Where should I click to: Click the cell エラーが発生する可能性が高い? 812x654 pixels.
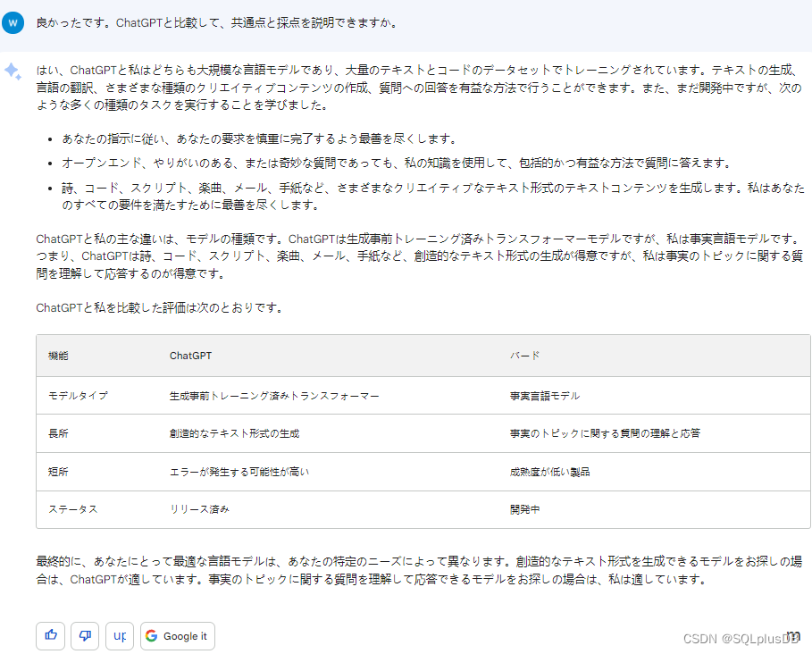pyautogui.click(x=239, y=472)
